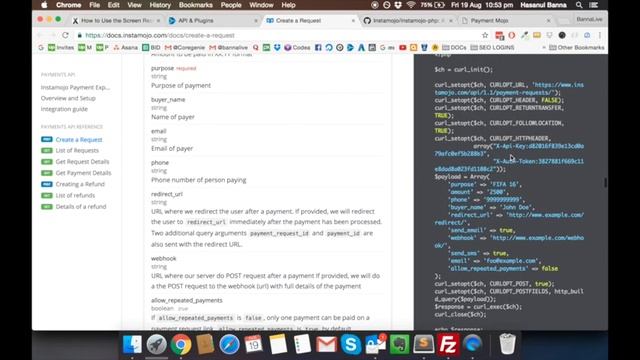Open the @Coregenie Gmail bookmark
This screenshot has height=360, width=640.
[x=184, y=47]
